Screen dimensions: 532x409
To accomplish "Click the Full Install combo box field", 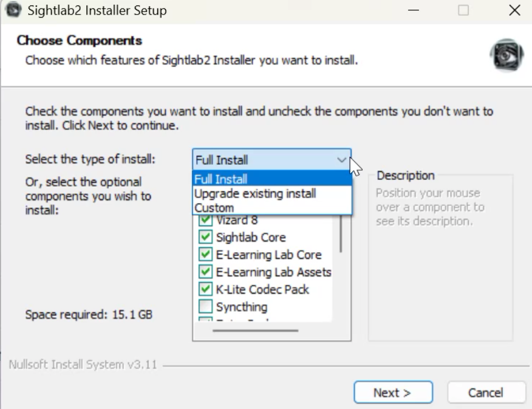I will pos(271,159).
